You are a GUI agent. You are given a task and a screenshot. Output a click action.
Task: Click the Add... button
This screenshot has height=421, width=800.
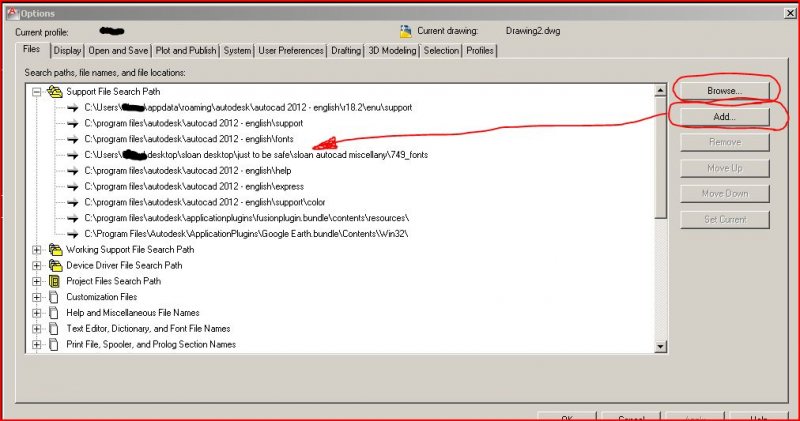coord(724,117)
